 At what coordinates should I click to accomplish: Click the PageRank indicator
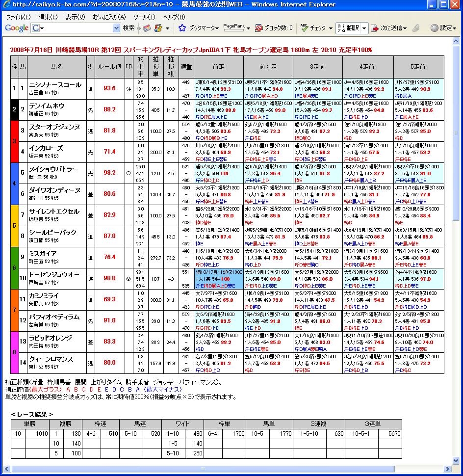click(x=234, y=27)
